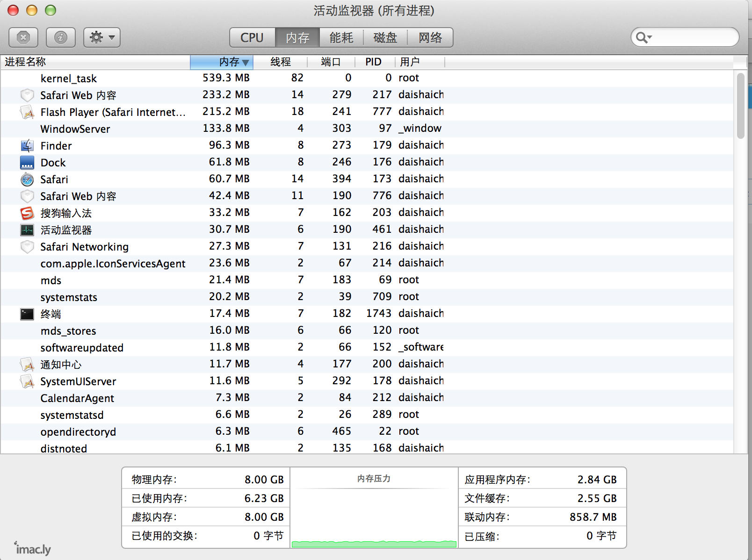Image resolution: width=752 pixels, height=560 pixels.
Task: Click port count 465 for opendirectoryd
Action: 341,431
